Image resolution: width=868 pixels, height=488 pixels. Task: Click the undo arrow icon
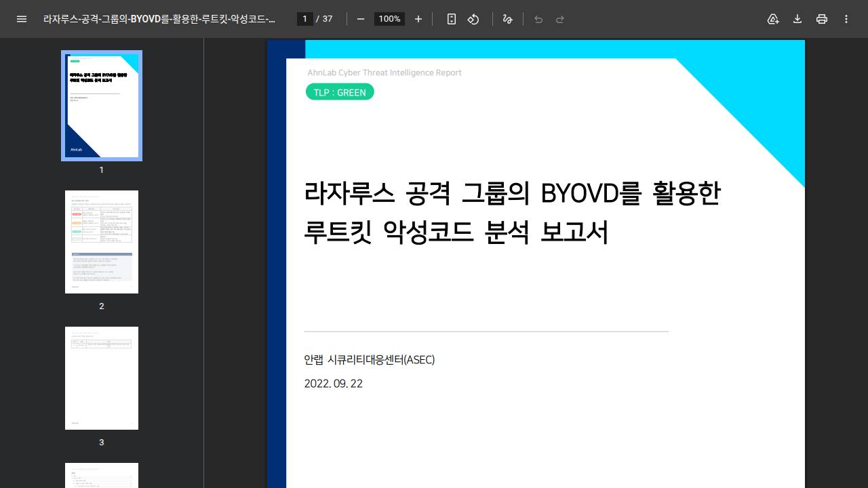[x=538, y=19]
